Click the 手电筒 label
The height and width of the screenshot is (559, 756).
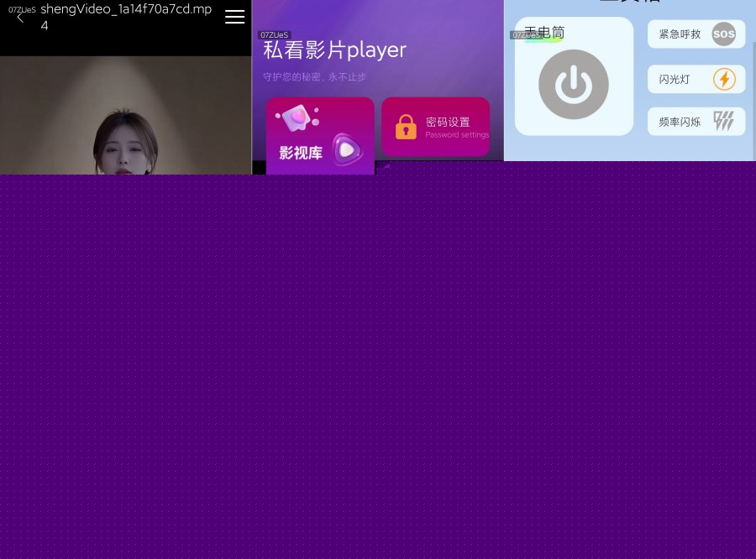click(x=544, y=33)
